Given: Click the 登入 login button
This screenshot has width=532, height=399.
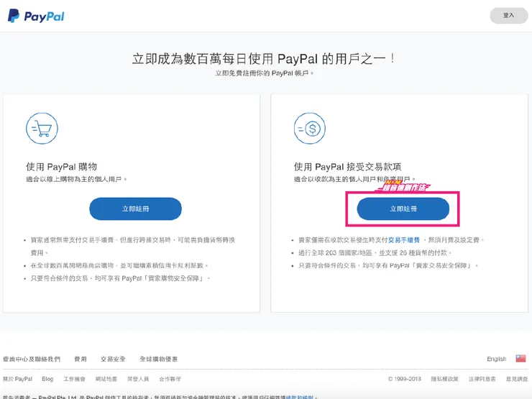Looking at the screenshot, I should click(x=508, y=16).
